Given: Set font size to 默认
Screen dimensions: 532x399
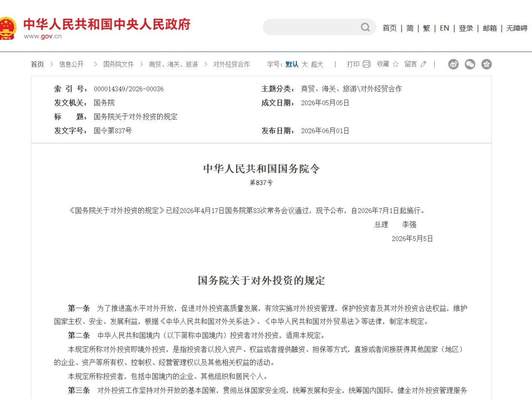Looking at the screenshot, I should point(292,64).
